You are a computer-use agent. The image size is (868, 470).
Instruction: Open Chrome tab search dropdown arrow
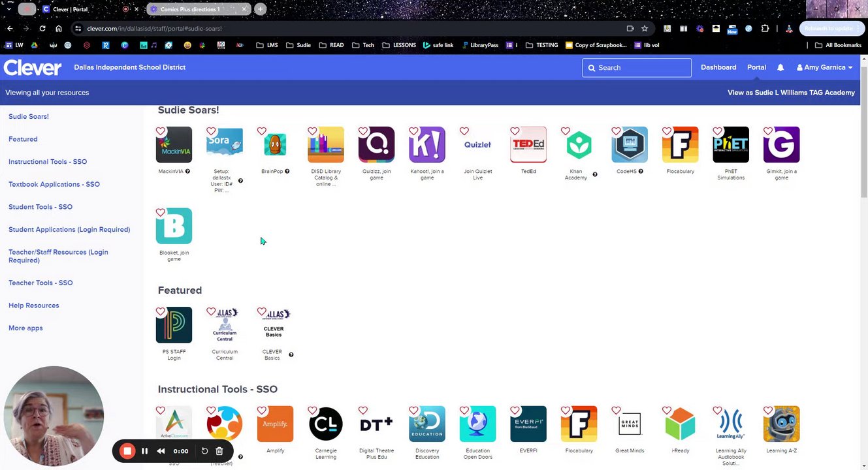click(8, 9)
